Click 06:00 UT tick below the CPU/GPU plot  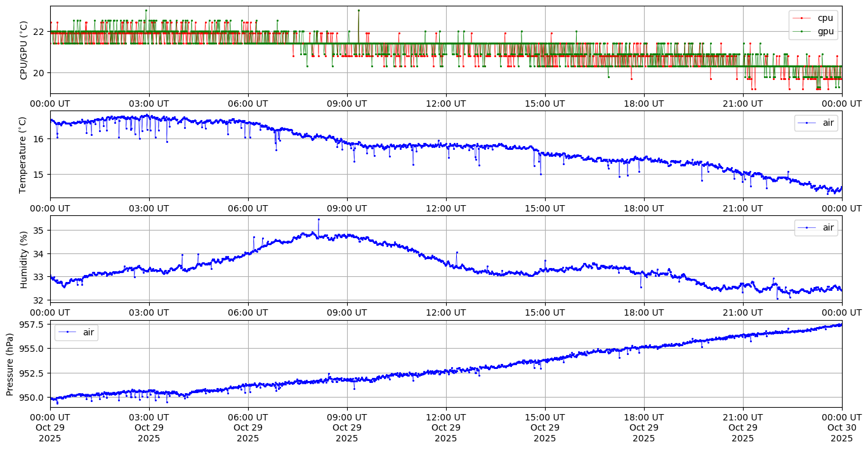point(247,104)
